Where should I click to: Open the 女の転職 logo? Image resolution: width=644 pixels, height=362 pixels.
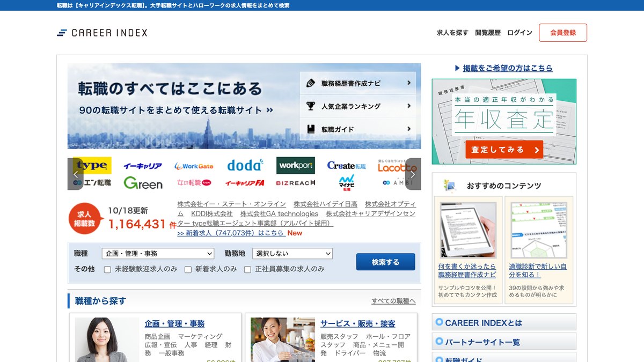(194, 183)
